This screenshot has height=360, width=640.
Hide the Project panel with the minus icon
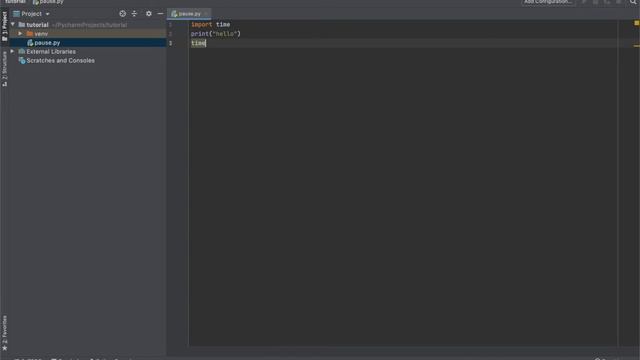click(160, 14)
